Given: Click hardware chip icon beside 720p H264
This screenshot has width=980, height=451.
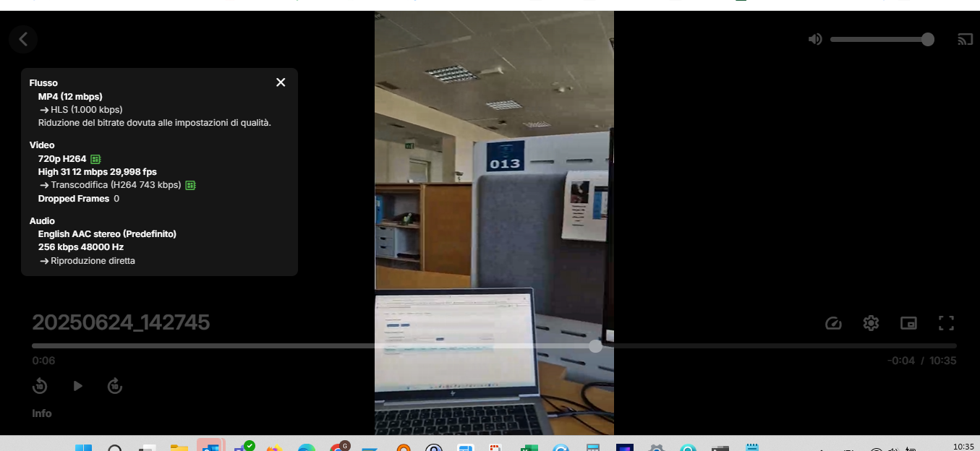Looking at the screenshot, I should coord(95,159).
